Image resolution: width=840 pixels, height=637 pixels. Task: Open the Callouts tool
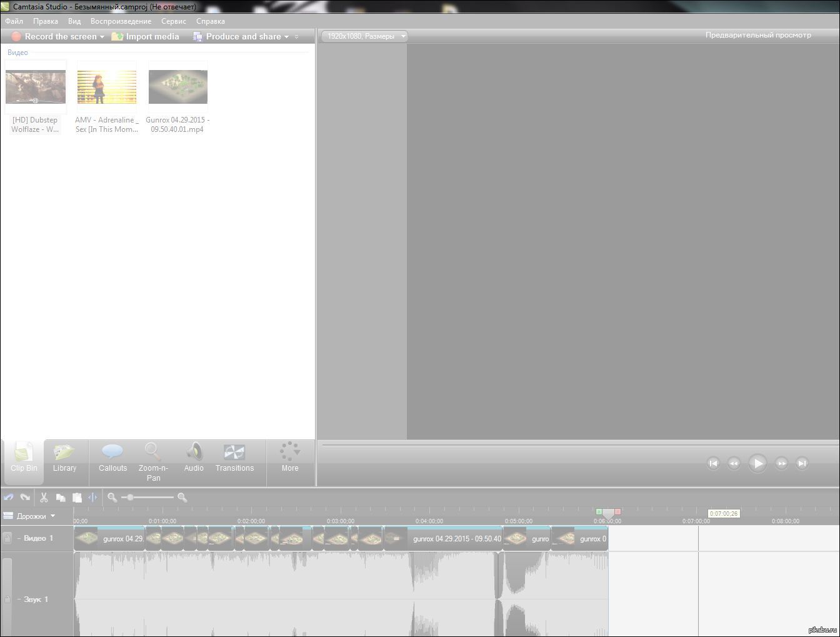click(113, 458)
